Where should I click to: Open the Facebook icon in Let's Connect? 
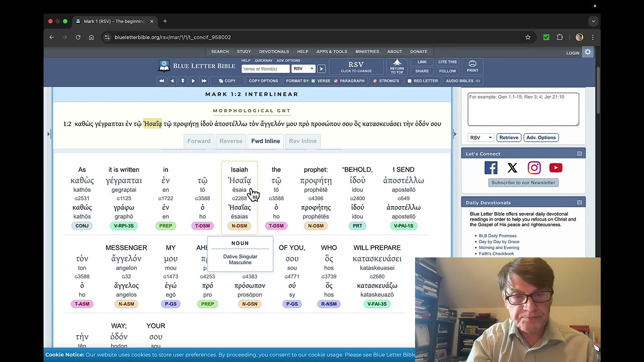click(491, 168)
